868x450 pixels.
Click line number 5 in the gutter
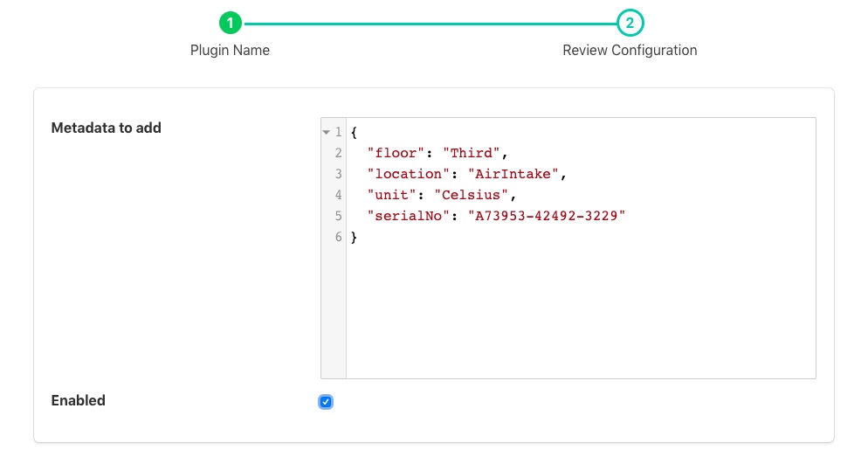pyautogui.click(x=338, y=216)
